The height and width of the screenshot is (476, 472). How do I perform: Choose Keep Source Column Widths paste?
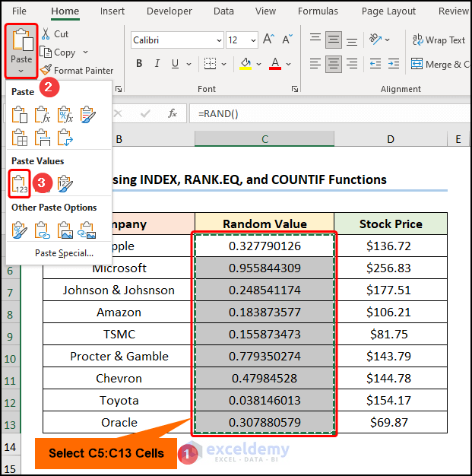43,138
